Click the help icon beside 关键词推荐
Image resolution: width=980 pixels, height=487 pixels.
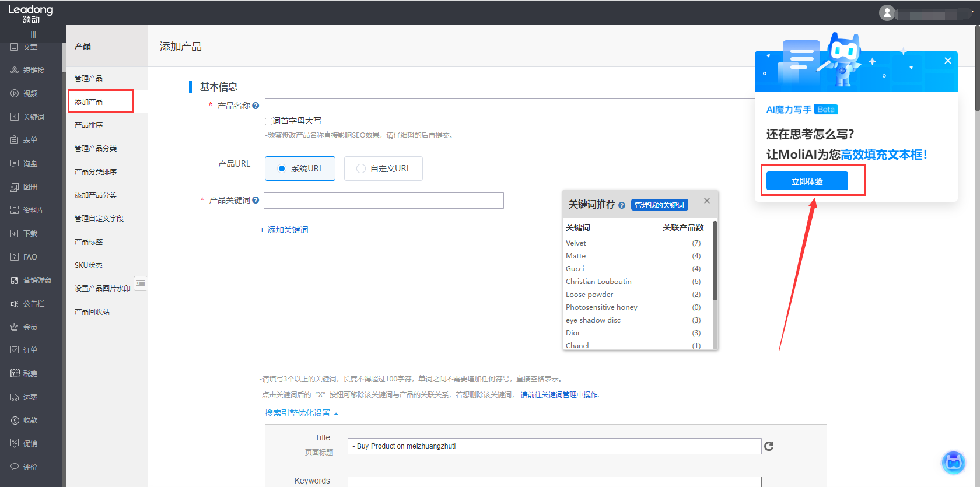pyautogui.click(x=622, y=205)
